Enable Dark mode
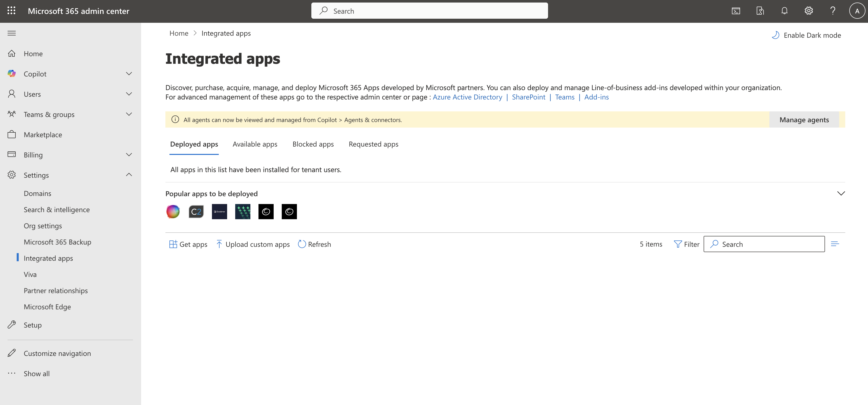The width and height of the screenshot is (868, 405). point(806,35)
